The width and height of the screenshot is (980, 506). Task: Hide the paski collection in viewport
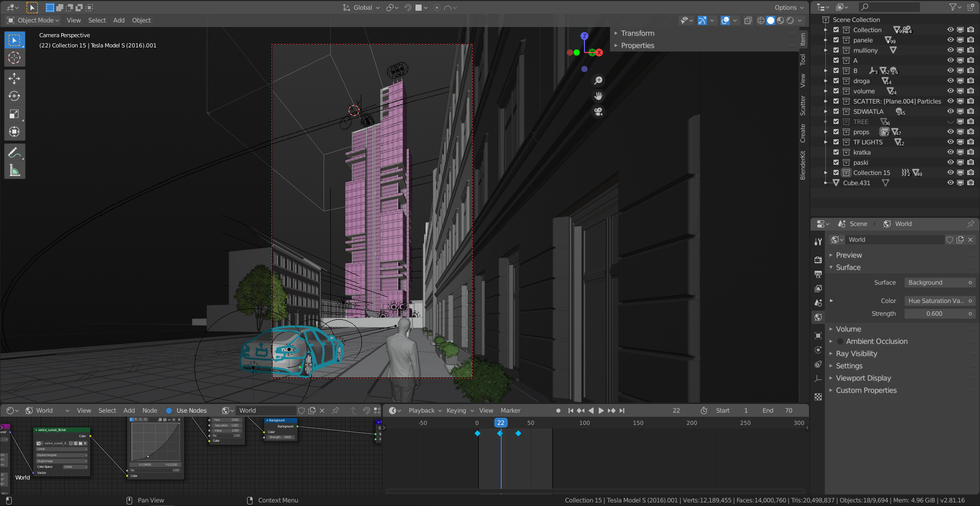pyautogui.click(x=950, y=162)
